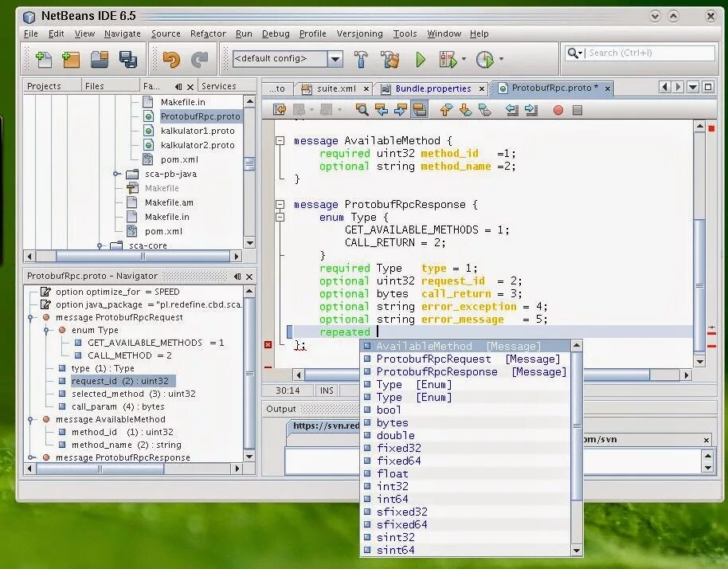Click the file tree horizontal scrollbar thumb
728x569 pixels.
point(143,256)
